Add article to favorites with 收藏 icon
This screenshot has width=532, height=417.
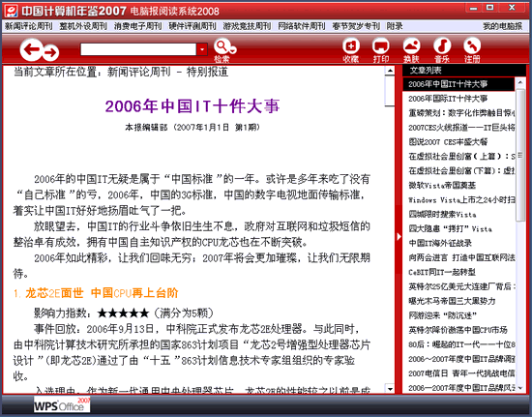pyautogui.click(x=351, y=49)
